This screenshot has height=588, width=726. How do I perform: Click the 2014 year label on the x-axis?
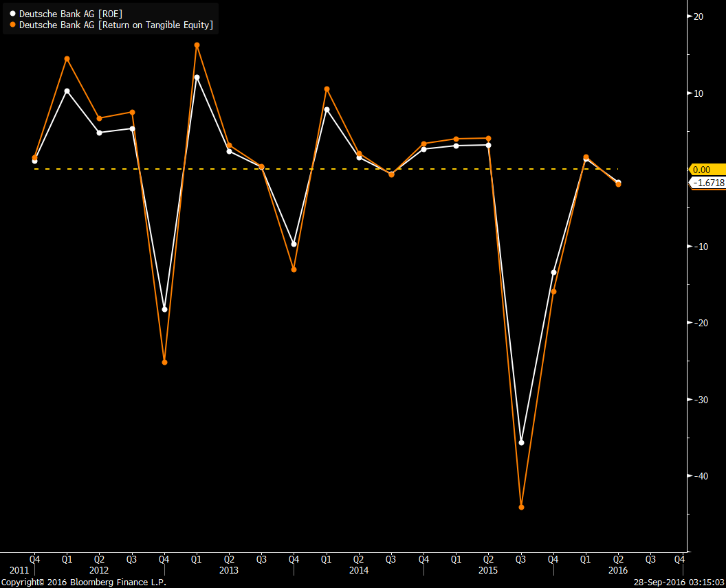(359, 570)
